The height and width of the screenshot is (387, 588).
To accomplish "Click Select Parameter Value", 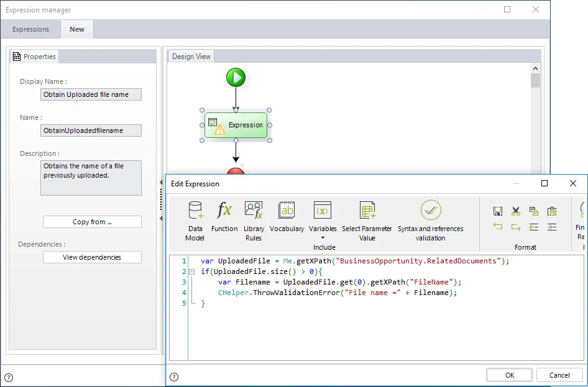I will [x=367, y=221].
